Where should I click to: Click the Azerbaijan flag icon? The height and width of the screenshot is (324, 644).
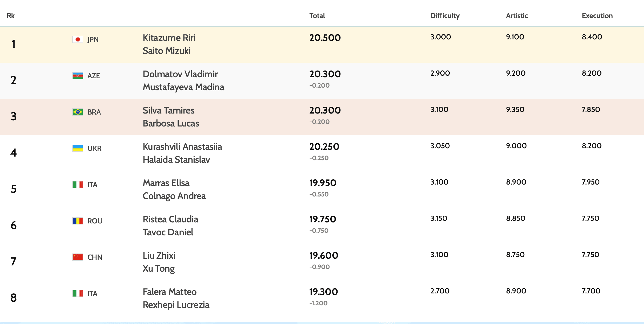tap(78, 76)
